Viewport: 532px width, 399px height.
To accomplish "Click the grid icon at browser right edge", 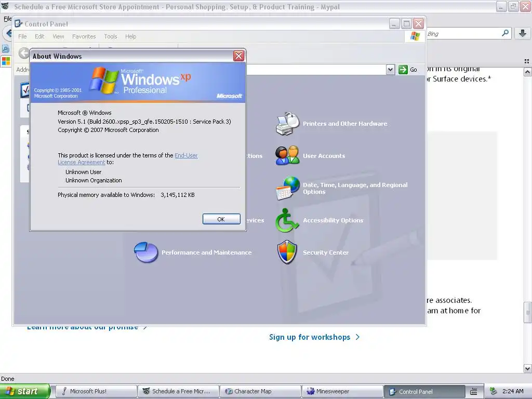I will tap(527, 61).
